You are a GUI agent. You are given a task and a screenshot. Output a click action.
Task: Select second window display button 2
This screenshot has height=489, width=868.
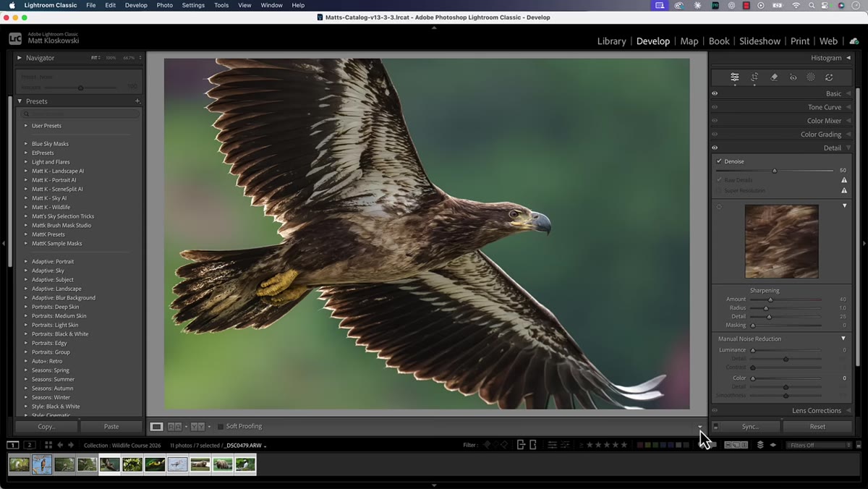(30, 445)
